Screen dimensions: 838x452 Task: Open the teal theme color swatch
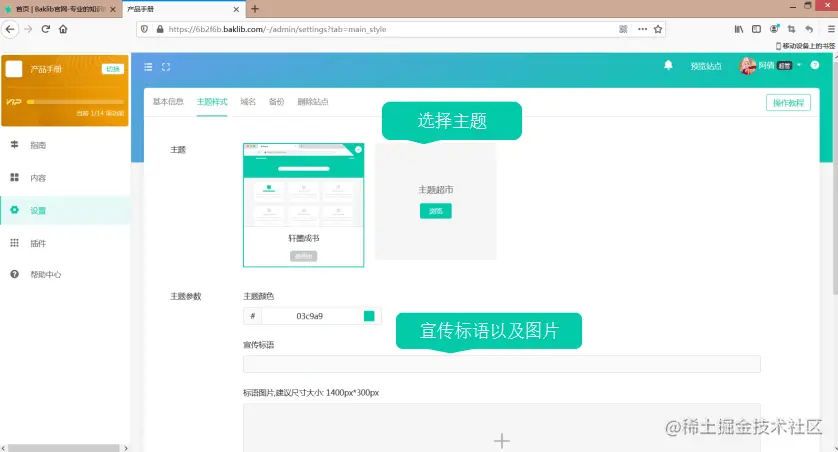[369, 316]
